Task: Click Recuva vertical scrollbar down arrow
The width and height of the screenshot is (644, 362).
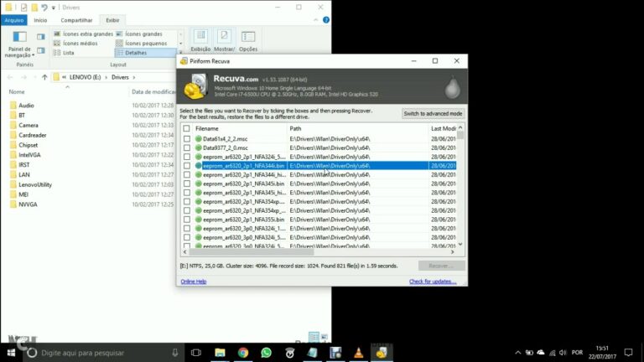Action: tap(460, 245)
